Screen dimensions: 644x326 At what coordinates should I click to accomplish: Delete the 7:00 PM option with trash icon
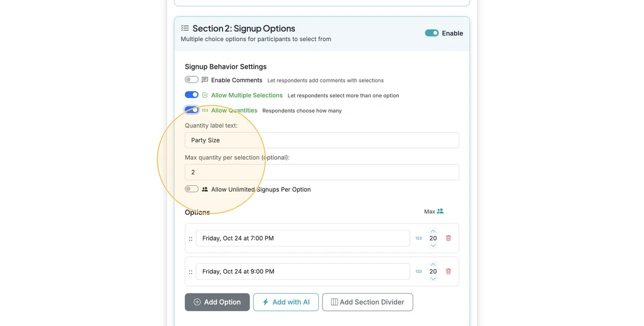[x=449, y=238]
